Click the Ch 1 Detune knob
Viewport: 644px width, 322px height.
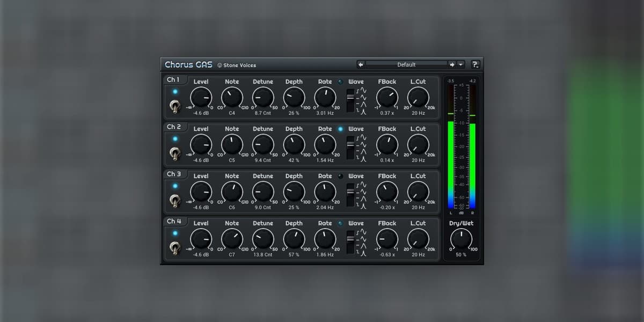click(x=263, y=98)
